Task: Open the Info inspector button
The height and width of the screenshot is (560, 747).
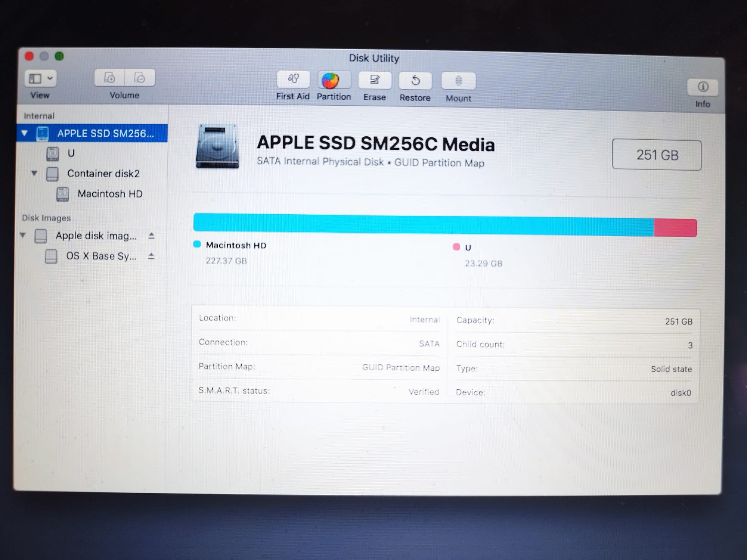Action: (x=703, y=87)
